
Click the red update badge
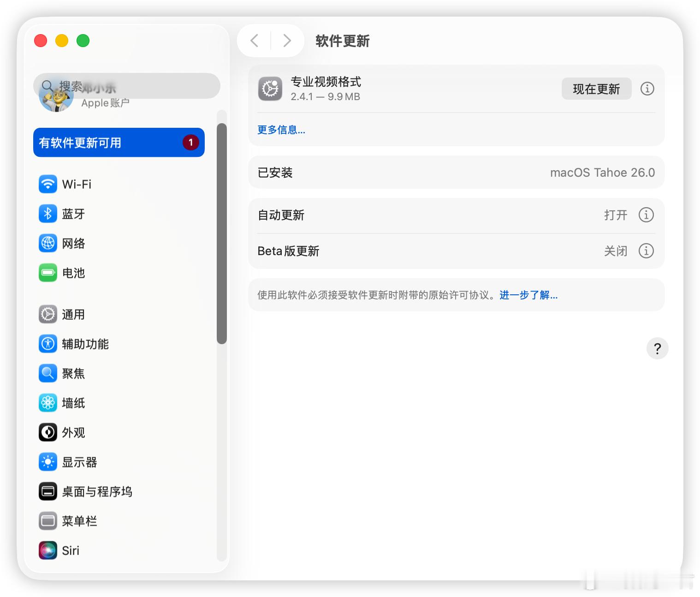pos(191,143)
